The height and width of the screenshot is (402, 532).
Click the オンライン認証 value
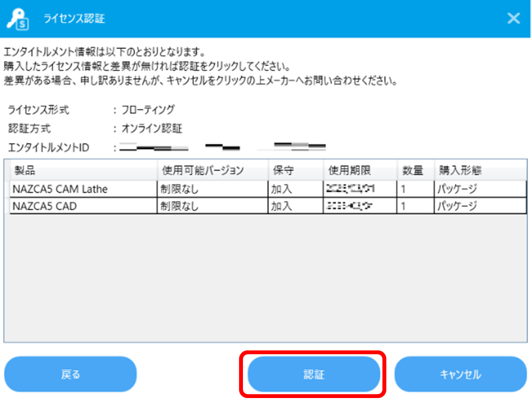click(x=152, y=129)
